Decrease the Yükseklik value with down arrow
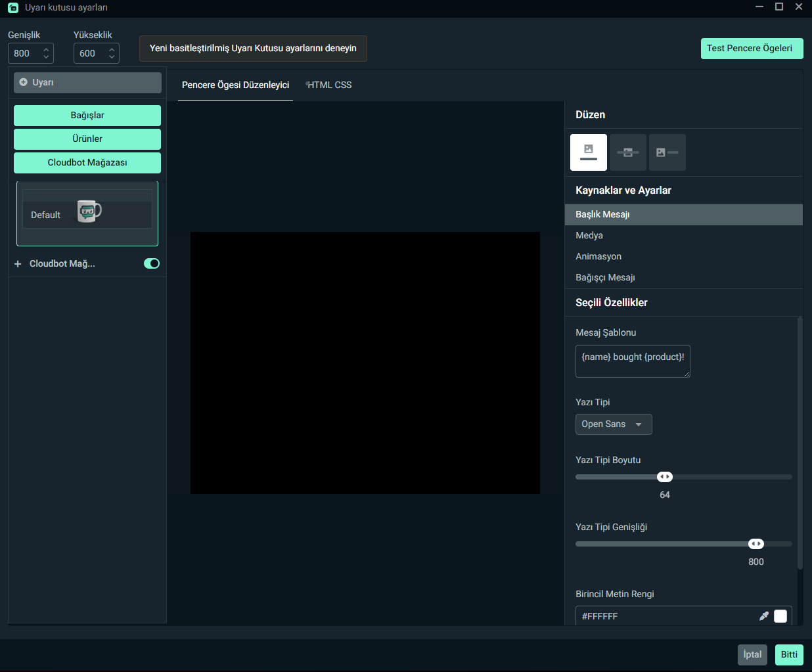Viewport: 812px width, 672px height. (112, 57)
